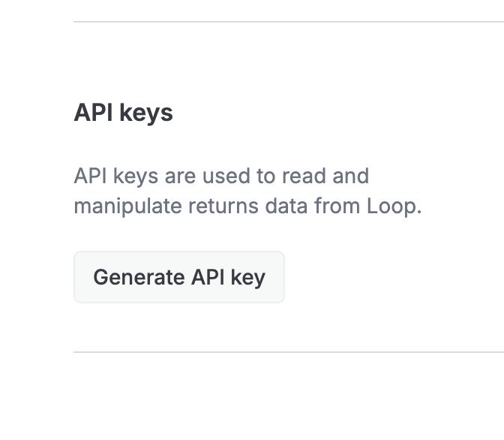
Task: Click "manipulate returns data from Loop." line
Action: pyautogui.click(x=247, y=206)
